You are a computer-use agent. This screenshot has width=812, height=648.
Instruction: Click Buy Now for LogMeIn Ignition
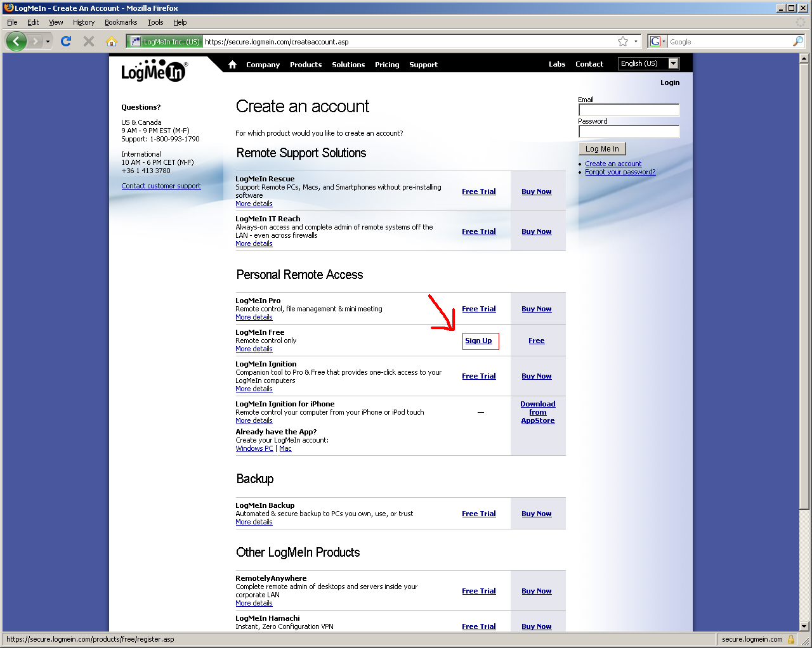(537, 376)
